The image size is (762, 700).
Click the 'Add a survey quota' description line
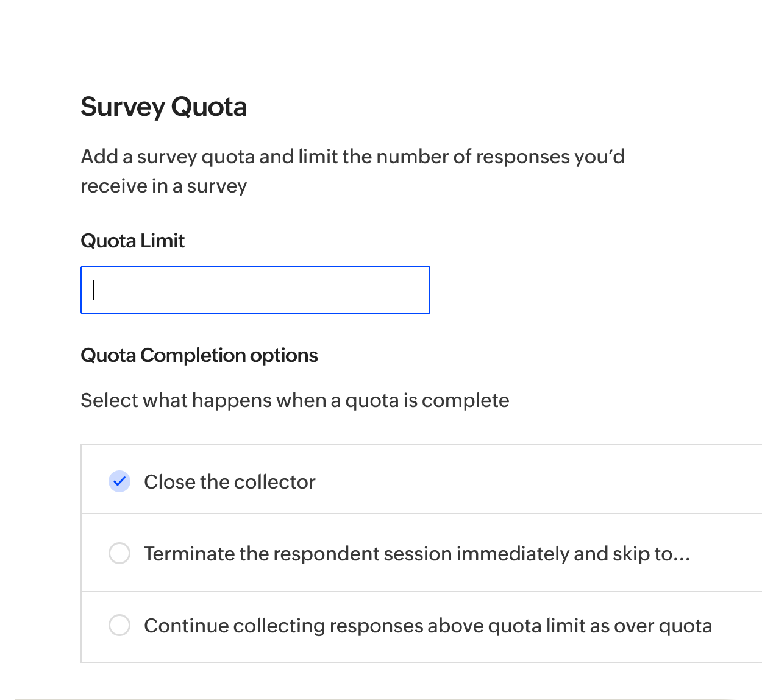click(x=352, y=157)
